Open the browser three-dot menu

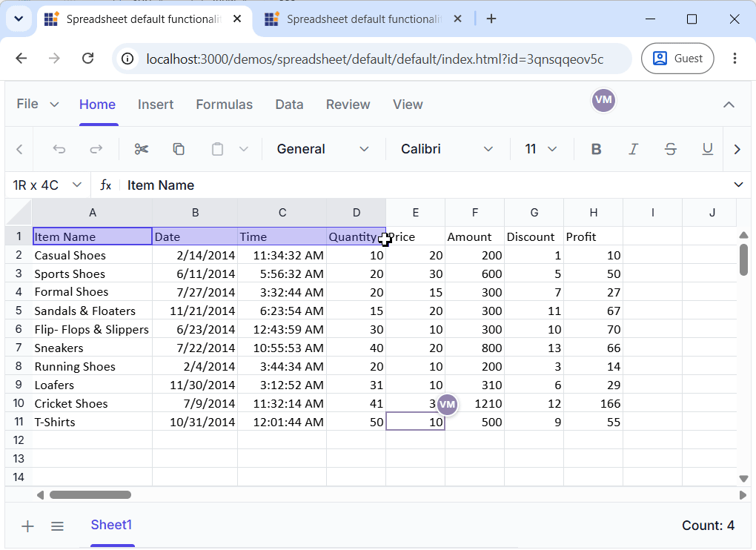(x=735, y=59)
